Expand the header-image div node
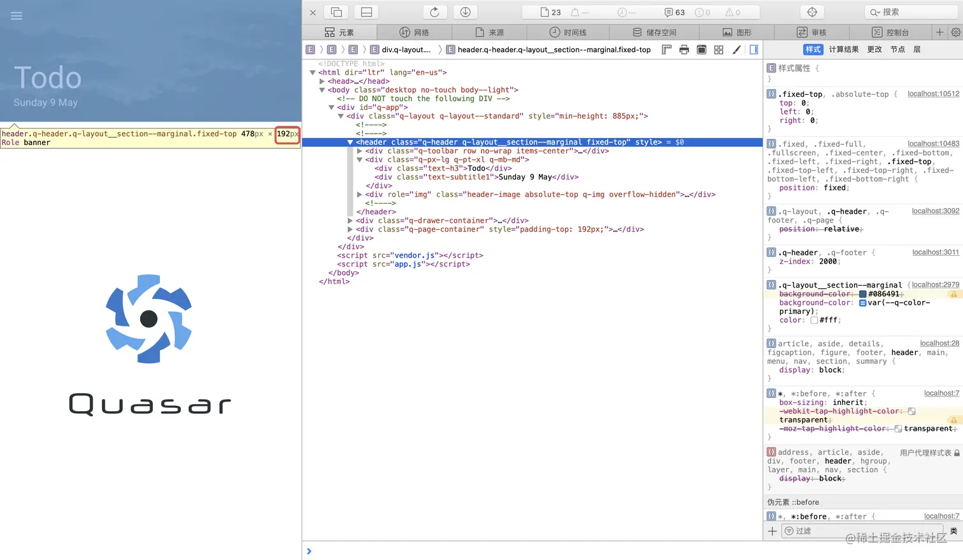The image size is (963, 560). pyautogui.click(x=359, y=195)
